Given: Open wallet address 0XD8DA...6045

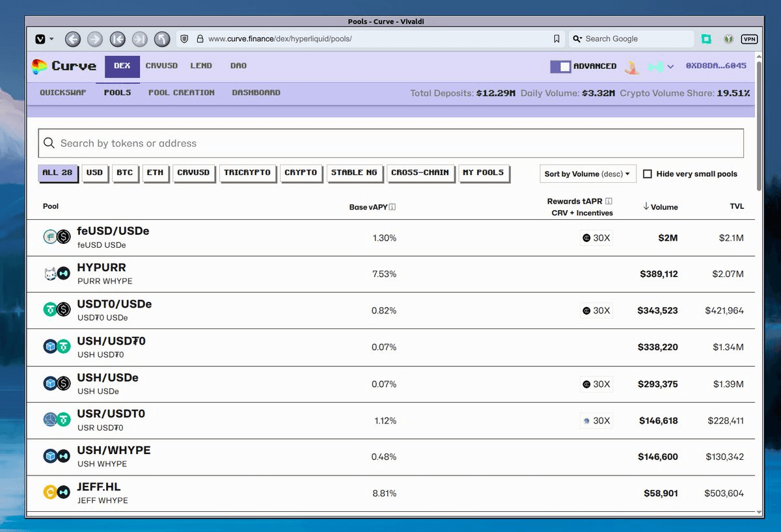Looking at the screenshot, I should click(717, 66).
